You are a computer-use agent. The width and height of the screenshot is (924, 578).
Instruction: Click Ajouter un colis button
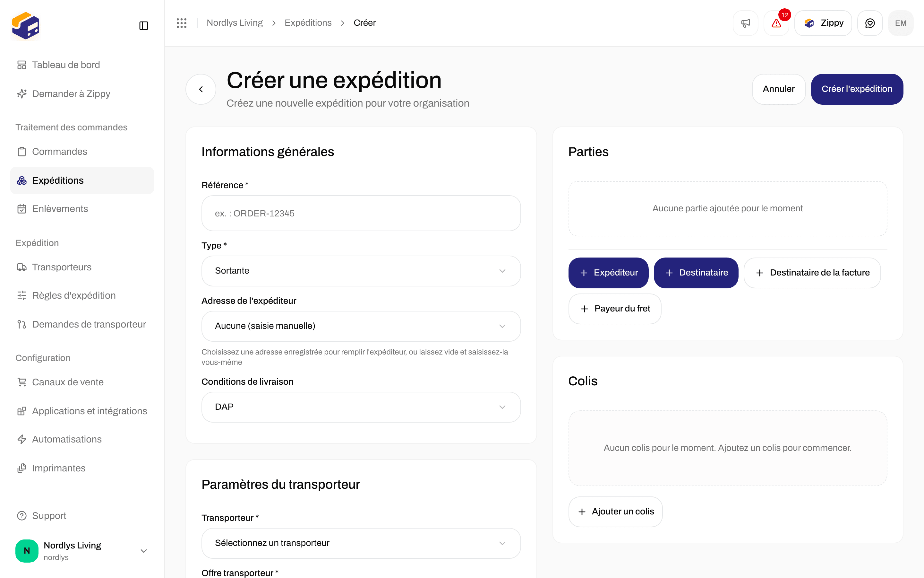coord(615,512)
